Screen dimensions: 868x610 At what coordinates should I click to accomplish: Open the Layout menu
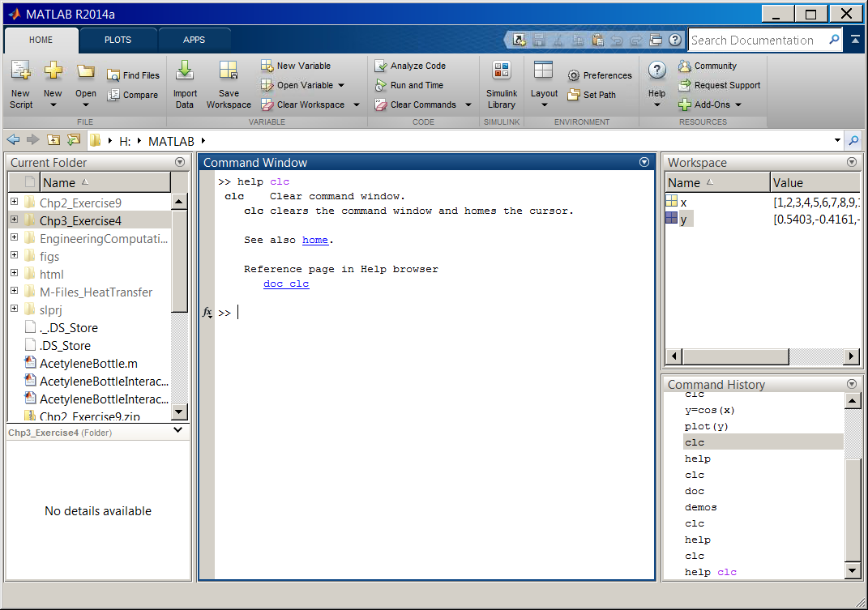544,85
